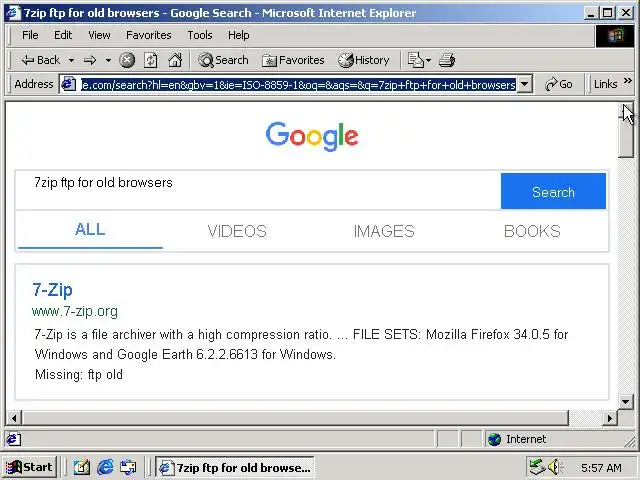Screen dimensions: 640x480
Task: Open the View menu
Action: click(99, 35)
